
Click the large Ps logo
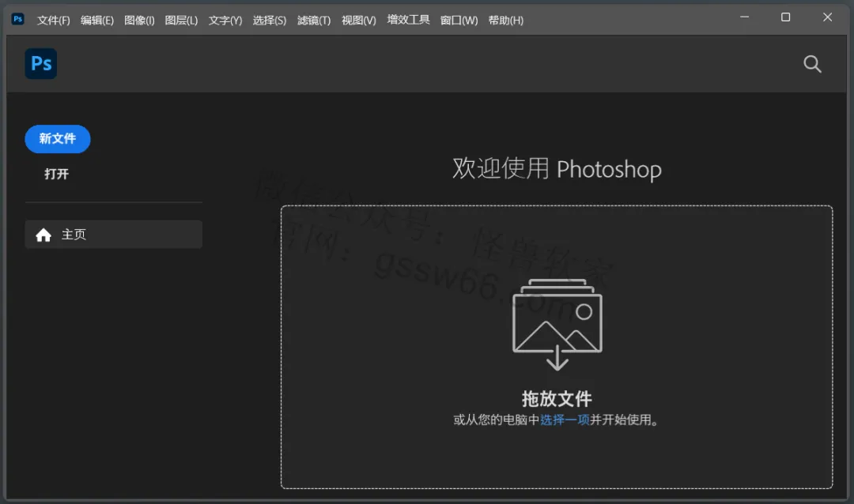tap(41, 64)
